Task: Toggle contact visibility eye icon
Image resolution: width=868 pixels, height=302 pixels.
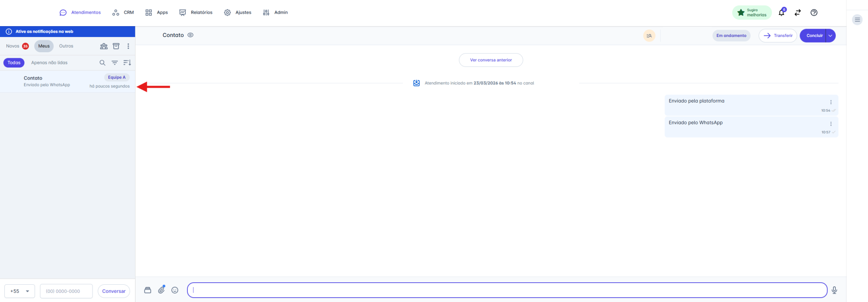Action: (x=191, y=35)
